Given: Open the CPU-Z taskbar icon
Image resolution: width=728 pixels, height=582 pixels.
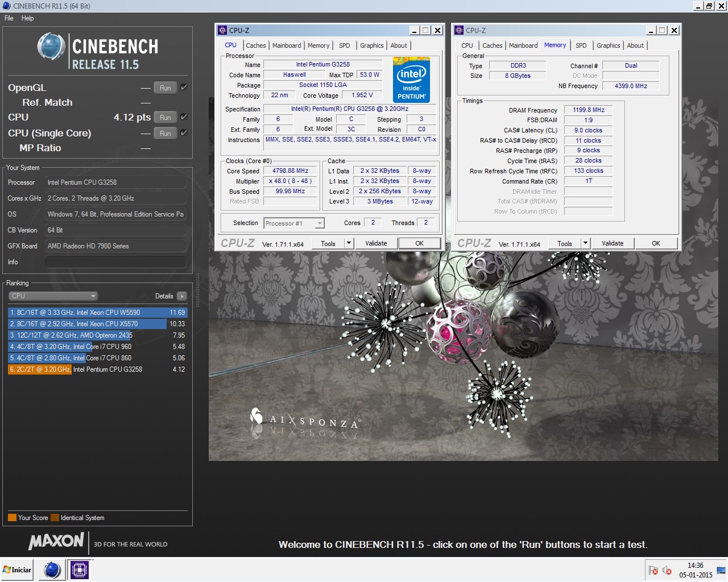Looking at the screenshot, I should click(79, 569).
